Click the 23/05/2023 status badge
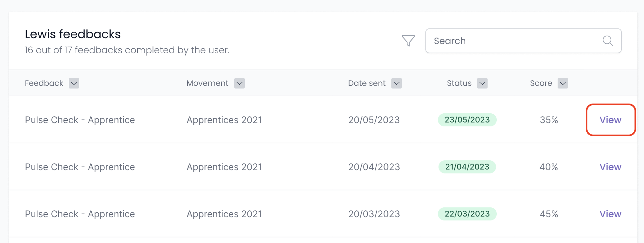The image size is (644, 243). coord(467,120)
